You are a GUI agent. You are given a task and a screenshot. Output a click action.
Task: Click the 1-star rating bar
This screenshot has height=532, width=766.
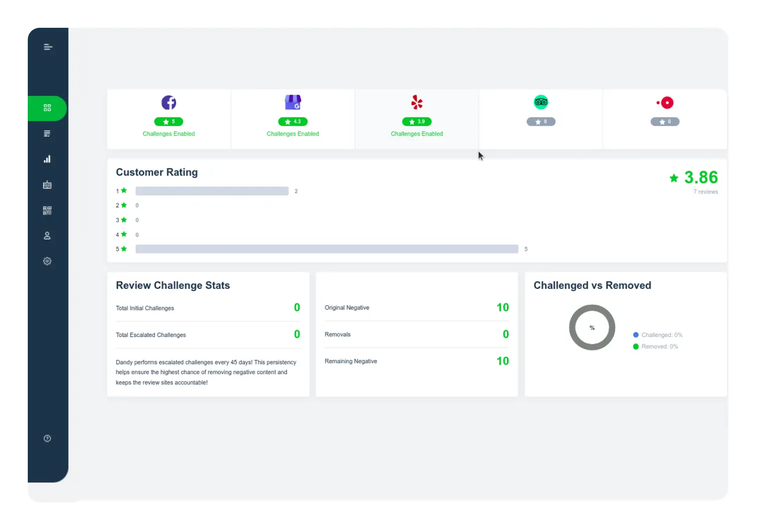pos(212,191)
